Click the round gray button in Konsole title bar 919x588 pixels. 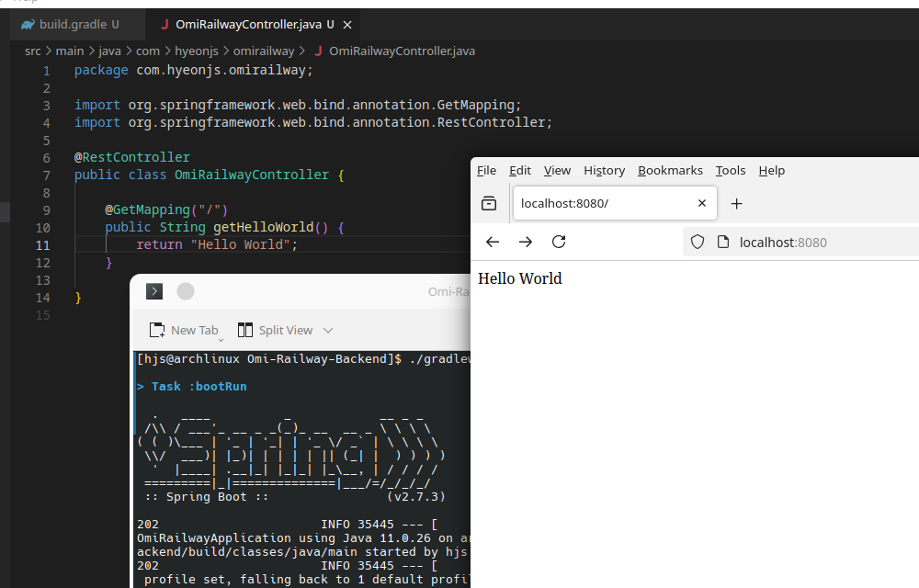tap(186, 291)
